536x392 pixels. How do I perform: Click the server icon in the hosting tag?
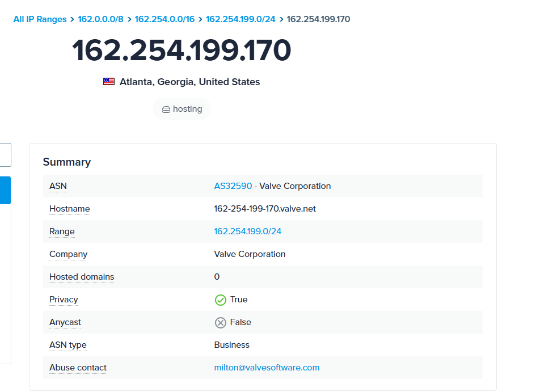point(166,109)
